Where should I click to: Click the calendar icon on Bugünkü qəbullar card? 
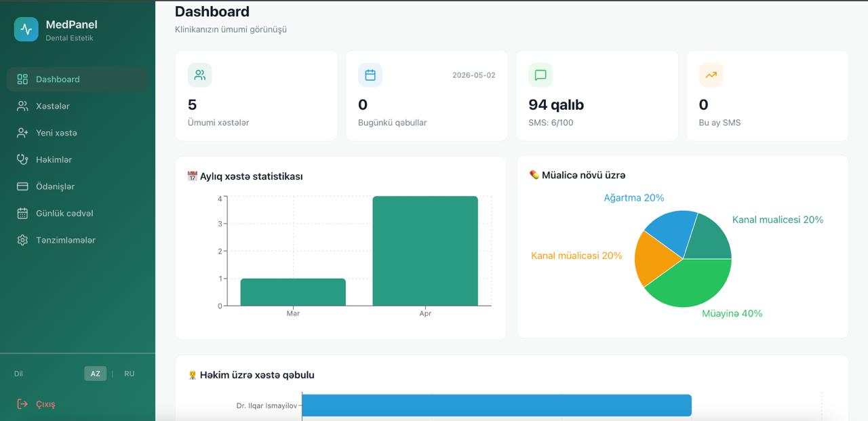pos(370,75)
